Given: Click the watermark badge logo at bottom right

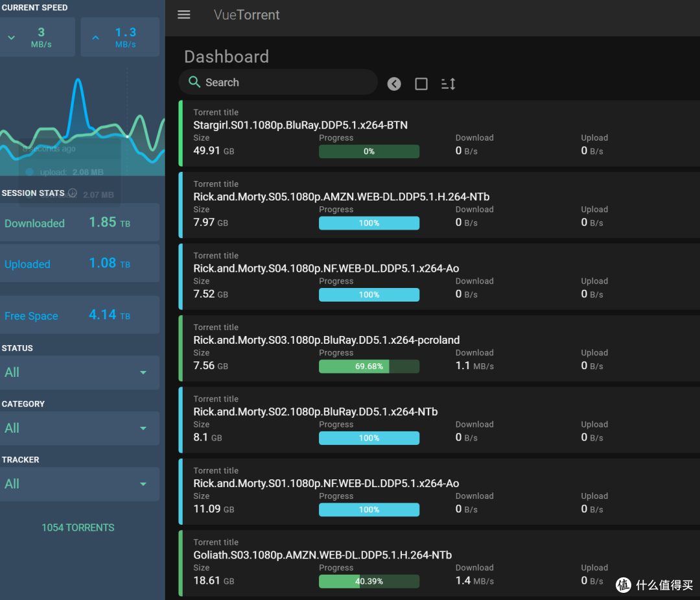Looking at the screenshot, I should (x=623, y=584).
